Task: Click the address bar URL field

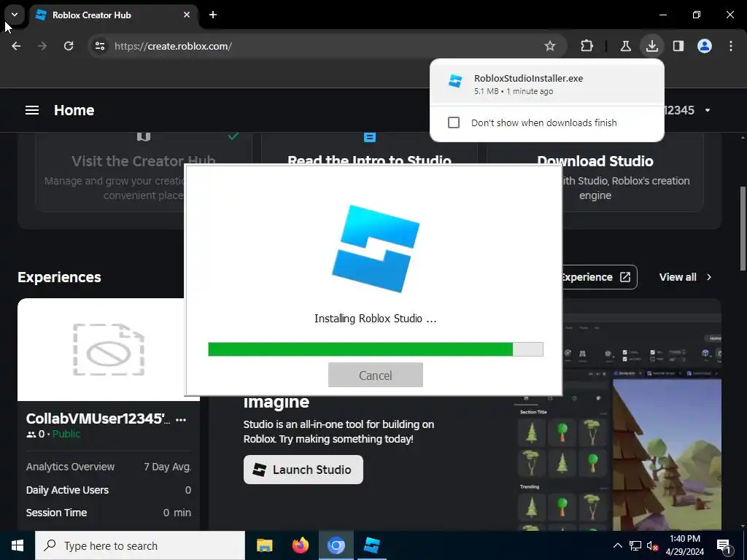Action: (327, 46)
